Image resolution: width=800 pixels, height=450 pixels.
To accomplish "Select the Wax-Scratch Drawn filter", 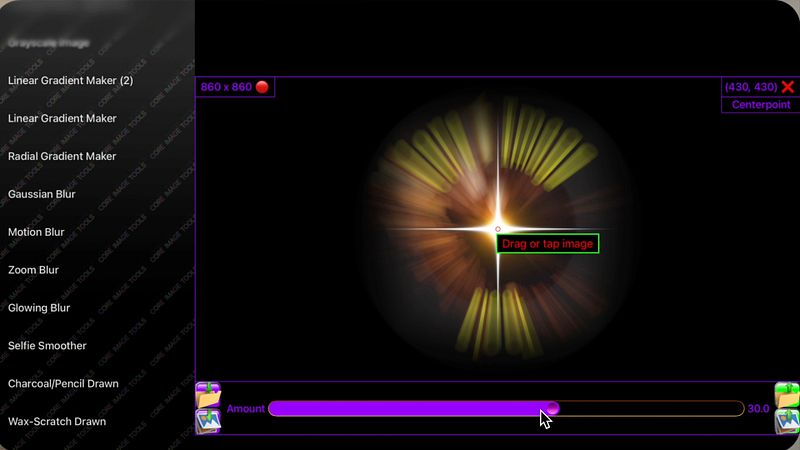I will click(57, 421).
